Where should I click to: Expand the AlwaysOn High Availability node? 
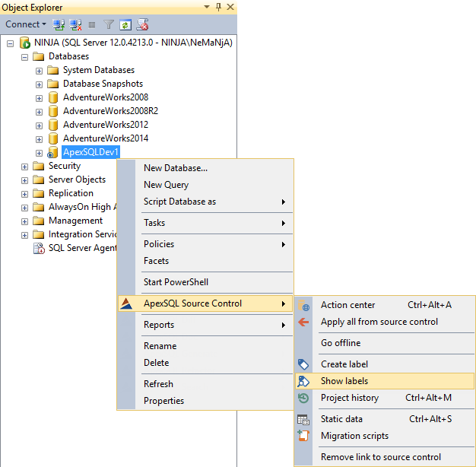click(24, 208)
